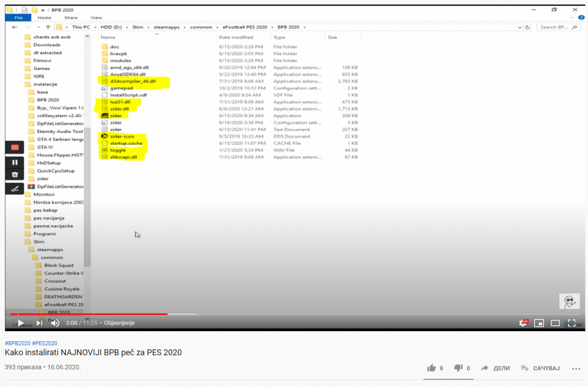Switch to theater mode
The height and width of the screenshot is (387, 588).
click(x=555, y=323)
